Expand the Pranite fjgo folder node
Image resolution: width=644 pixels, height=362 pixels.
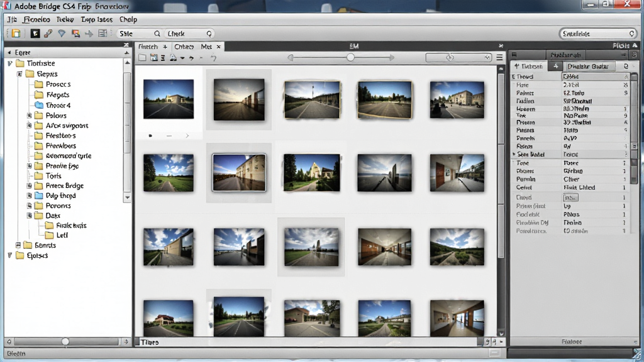click(x=29, y=166)
